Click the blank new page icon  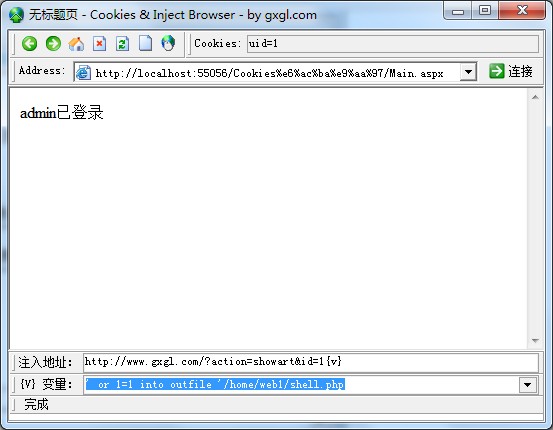point(145,43)
